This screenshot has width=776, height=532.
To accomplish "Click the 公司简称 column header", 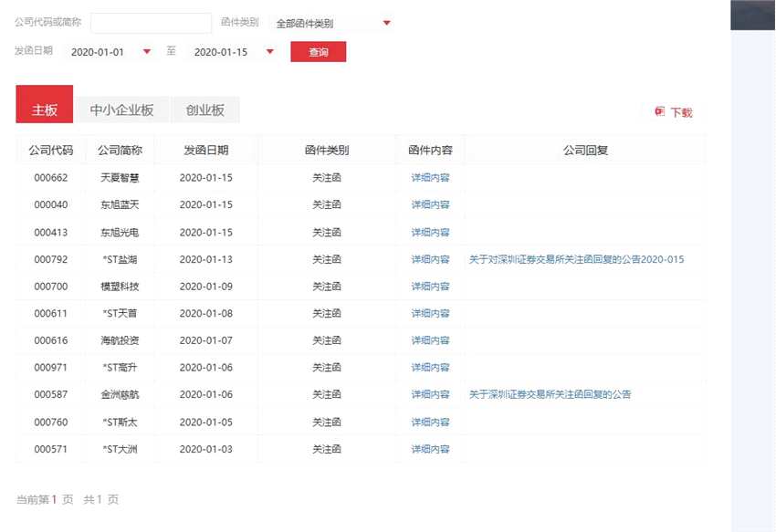I will pyautogui.click(x=120, y=150).
